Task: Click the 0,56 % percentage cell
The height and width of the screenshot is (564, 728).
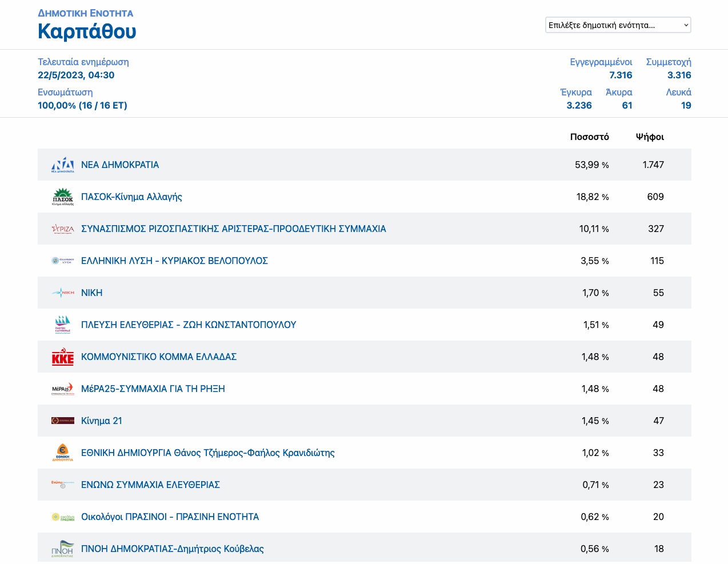Action: click(x=595, y=549)
